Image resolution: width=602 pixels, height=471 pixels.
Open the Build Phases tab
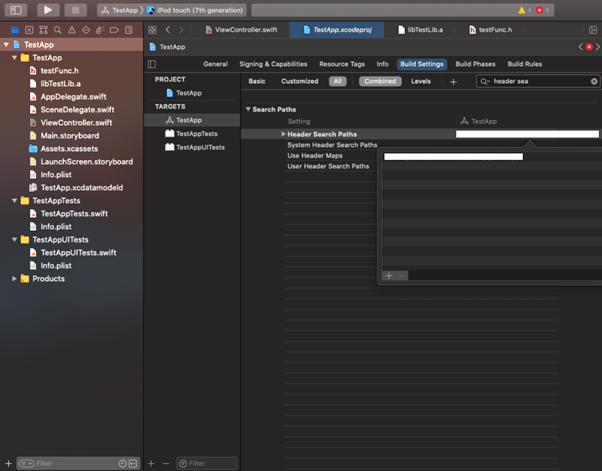(x=475, y=64)
